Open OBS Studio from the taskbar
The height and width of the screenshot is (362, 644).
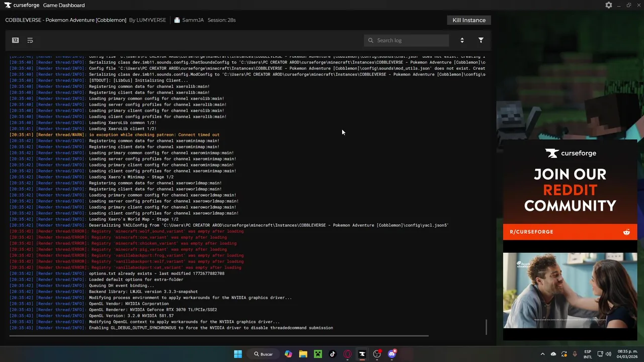(x=377, y=354)
